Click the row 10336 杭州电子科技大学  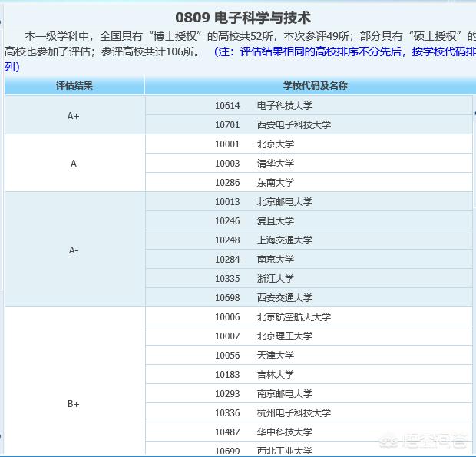click(x=309, y=413)
